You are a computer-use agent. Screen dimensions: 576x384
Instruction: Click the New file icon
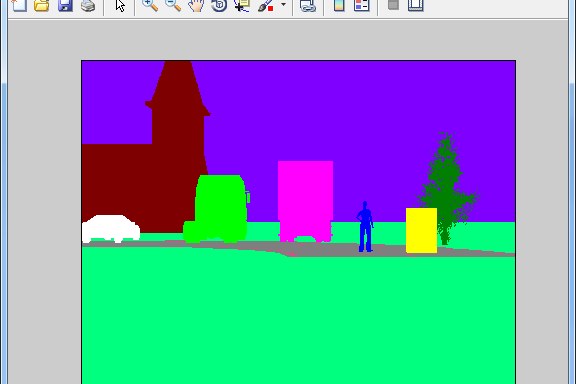click(19, 5)
